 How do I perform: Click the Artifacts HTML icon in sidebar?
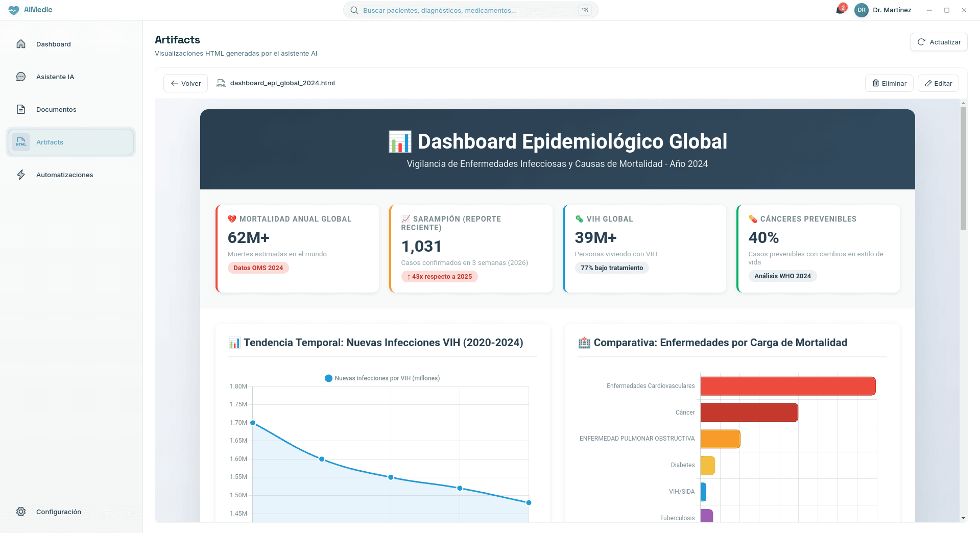20,142
